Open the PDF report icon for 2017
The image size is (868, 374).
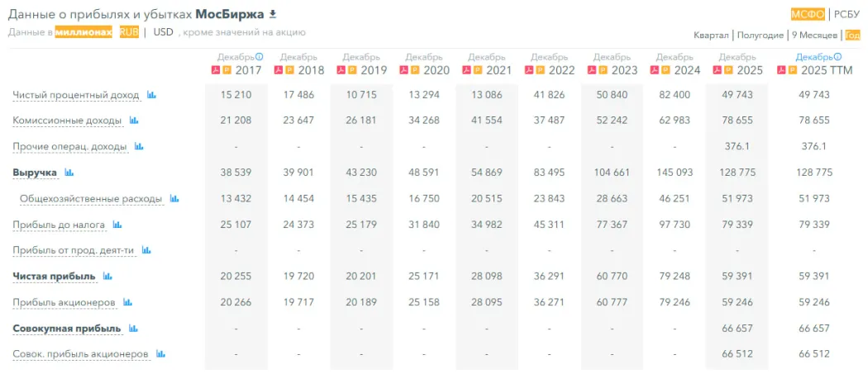click(x=217, y=70)
